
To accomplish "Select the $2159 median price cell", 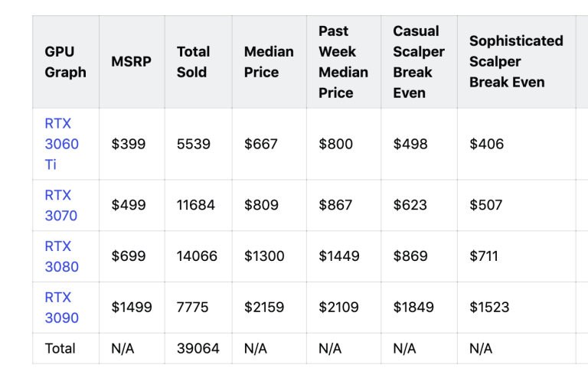I will (264, 308).
